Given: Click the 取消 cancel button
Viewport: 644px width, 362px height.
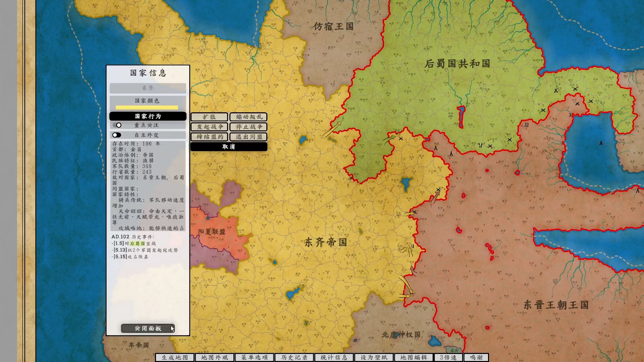Looking at the screenshot, I should coord(229,146).
